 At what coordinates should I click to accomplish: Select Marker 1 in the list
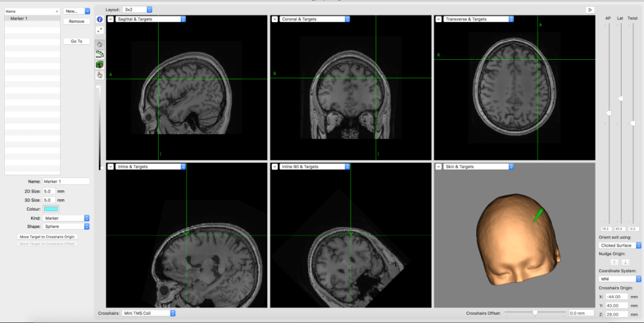point(32,19)
